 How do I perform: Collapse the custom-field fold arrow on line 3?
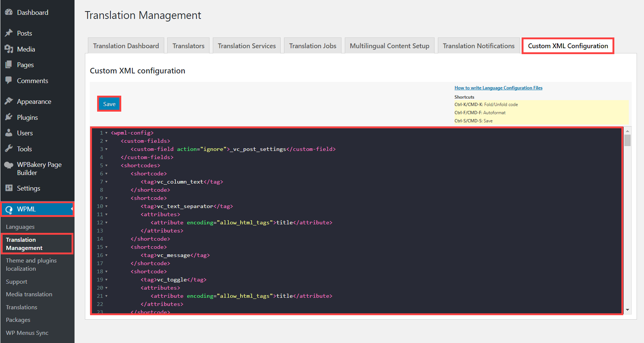pyautogui.click(x=106, y=149)
